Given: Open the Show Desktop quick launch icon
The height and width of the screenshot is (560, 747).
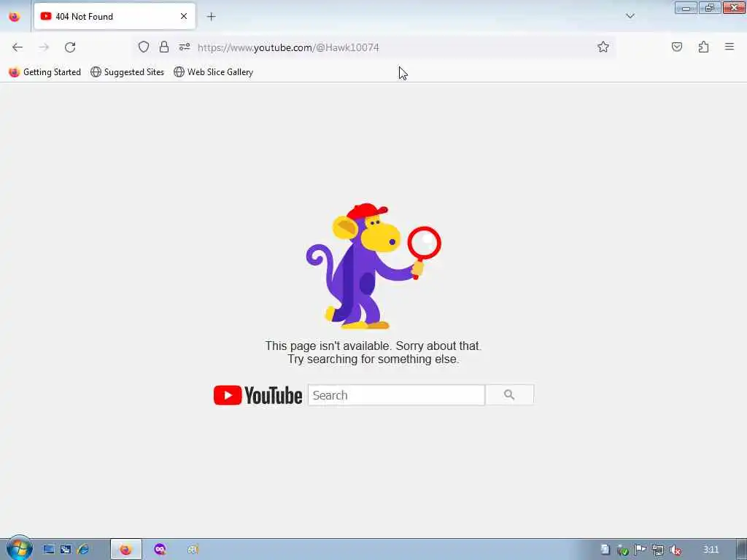Looking at the screenshot, I should pyautogui.click(x=49, y=550).
